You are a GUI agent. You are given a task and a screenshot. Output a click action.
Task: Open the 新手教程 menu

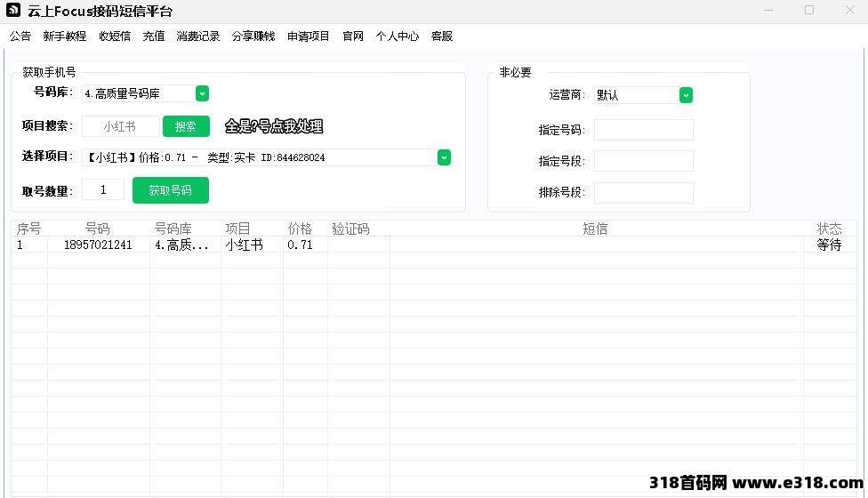(x=65, y=36)
